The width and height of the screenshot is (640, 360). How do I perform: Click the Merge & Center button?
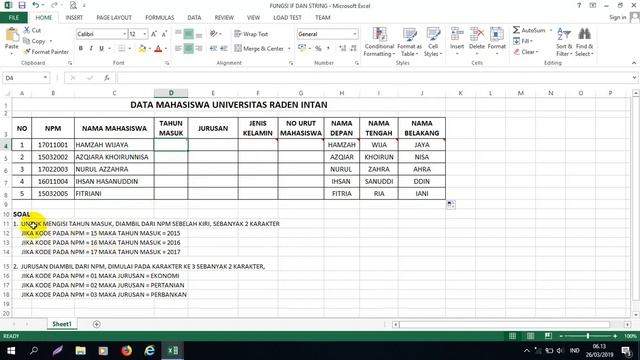pos(260,49)
